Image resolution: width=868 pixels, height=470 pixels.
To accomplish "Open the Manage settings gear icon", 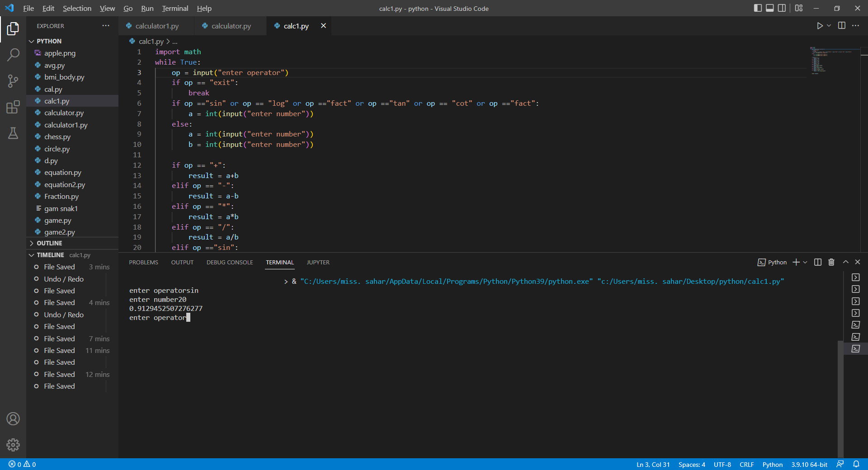I will (x=13, y=445).
